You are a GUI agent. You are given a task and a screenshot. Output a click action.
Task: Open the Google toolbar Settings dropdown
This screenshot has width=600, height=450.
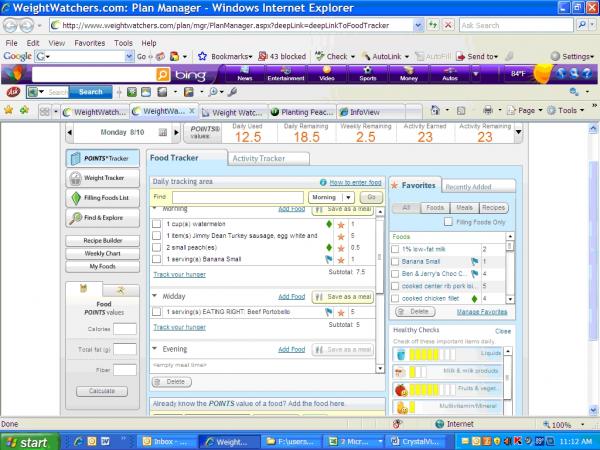(x=573, y=57)
